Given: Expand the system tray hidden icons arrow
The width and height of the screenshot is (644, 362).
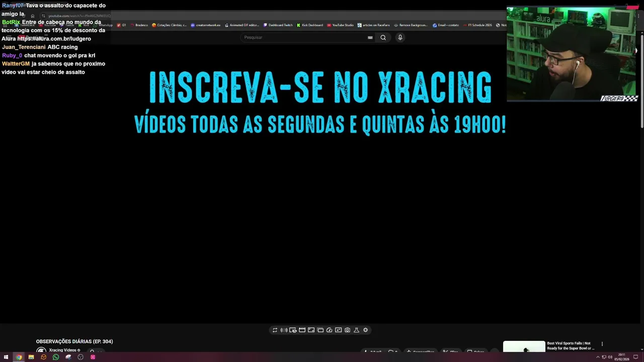Looking at the screenshot, I should (x=598, y=357).
